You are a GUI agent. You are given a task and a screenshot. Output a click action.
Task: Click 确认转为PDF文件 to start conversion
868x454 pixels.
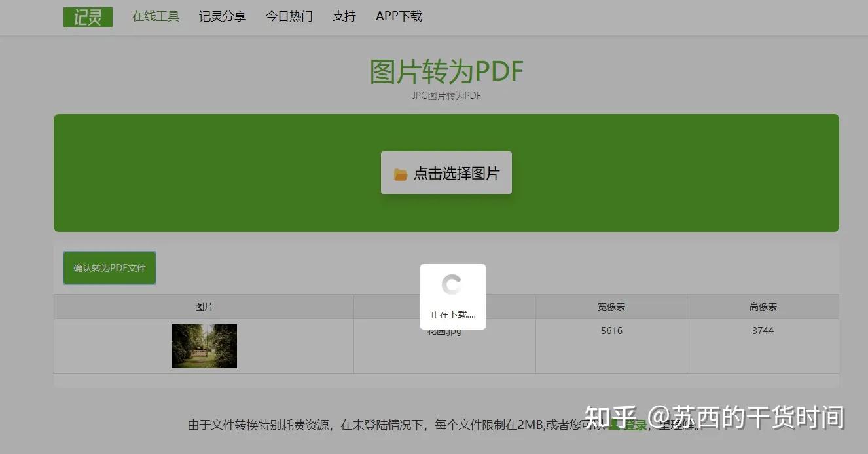[109, 267]
